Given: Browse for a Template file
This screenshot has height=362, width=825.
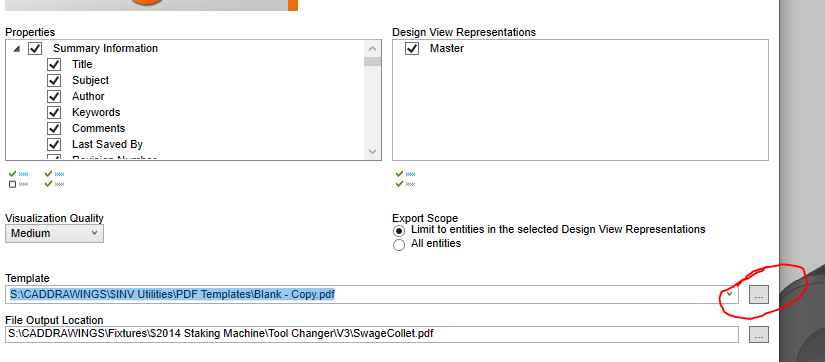Looking at the screenshot, I should tap(759, 295).
